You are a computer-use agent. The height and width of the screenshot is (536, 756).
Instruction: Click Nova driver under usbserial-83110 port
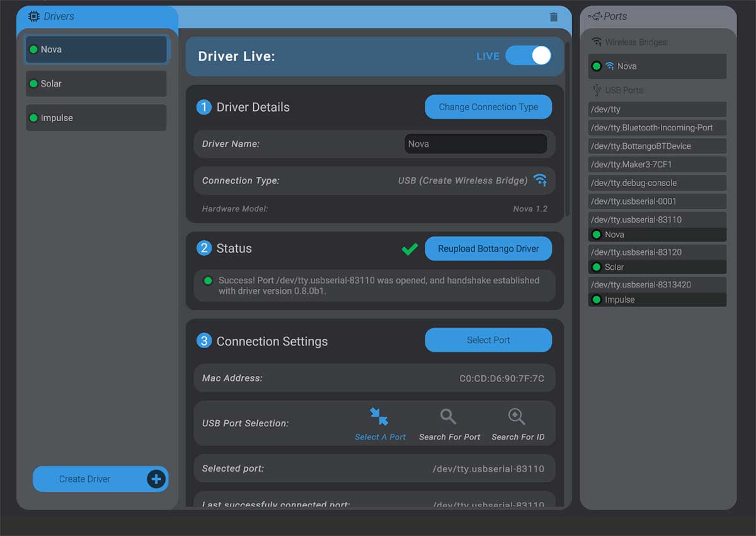click(x=657, y=235)
